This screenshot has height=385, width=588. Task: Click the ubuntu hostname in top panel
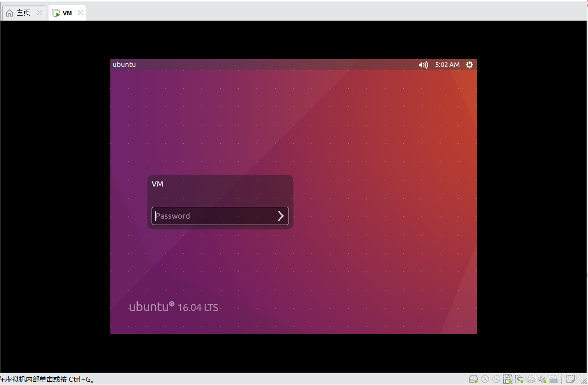pyautogui.click(x=124, y=65)
